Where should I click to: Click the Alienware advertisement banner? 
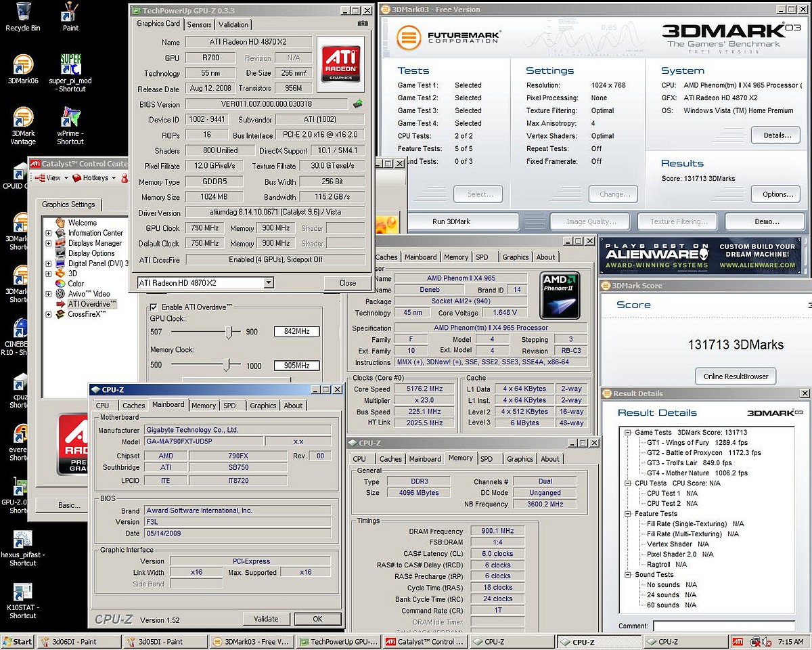coord(700,255)
